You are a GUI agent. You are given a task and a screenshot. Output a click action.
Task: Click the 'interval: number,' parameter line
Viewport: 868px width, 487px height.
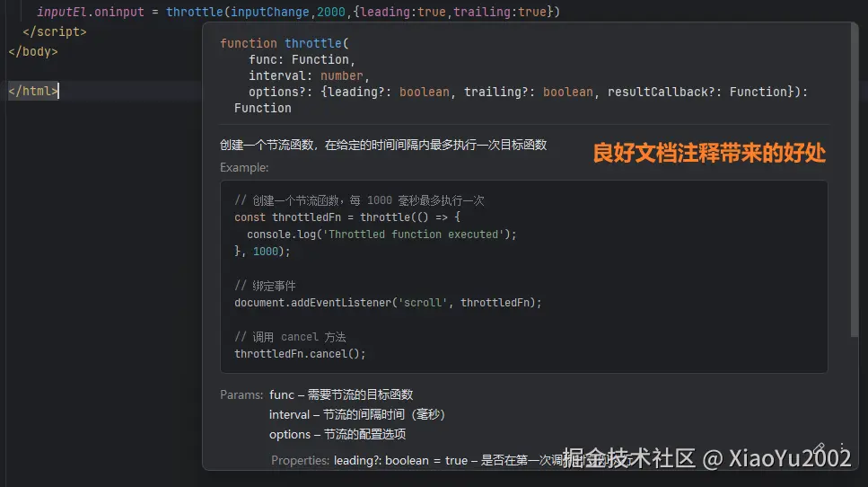(309, 75)
